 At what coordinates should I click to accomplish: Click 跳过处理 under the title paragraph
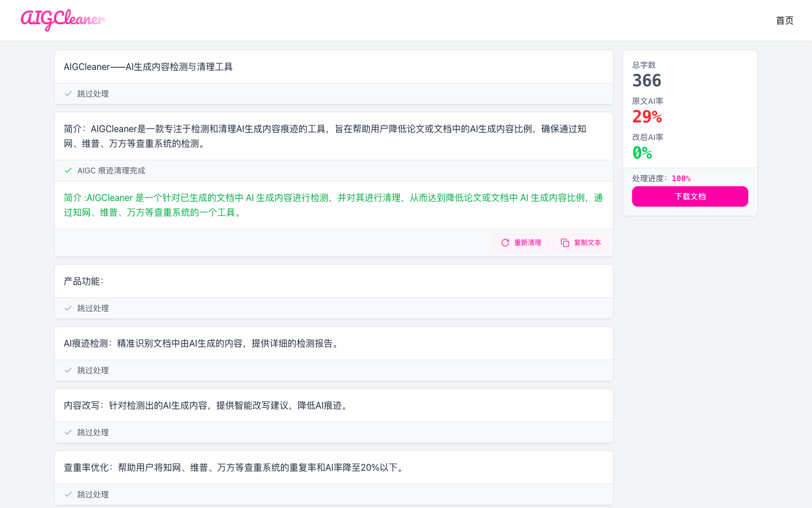click(93, 94)
